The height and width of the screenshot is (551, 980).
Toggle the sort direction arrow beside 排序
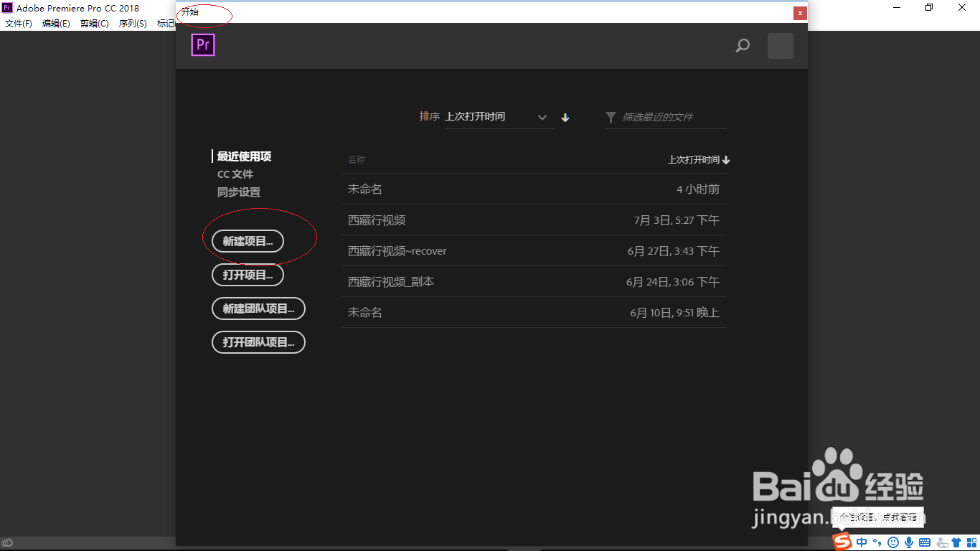(565, 117)
